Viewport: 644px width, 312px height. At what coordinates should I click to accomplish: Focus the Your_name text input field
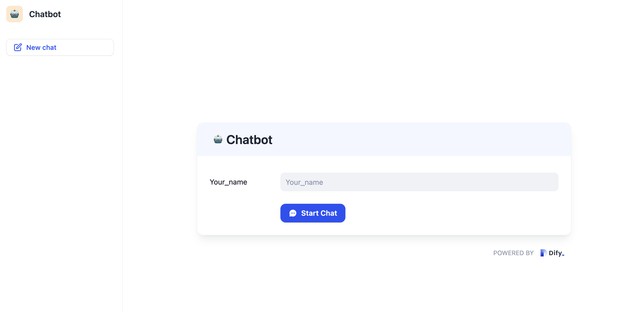(419, 182)
